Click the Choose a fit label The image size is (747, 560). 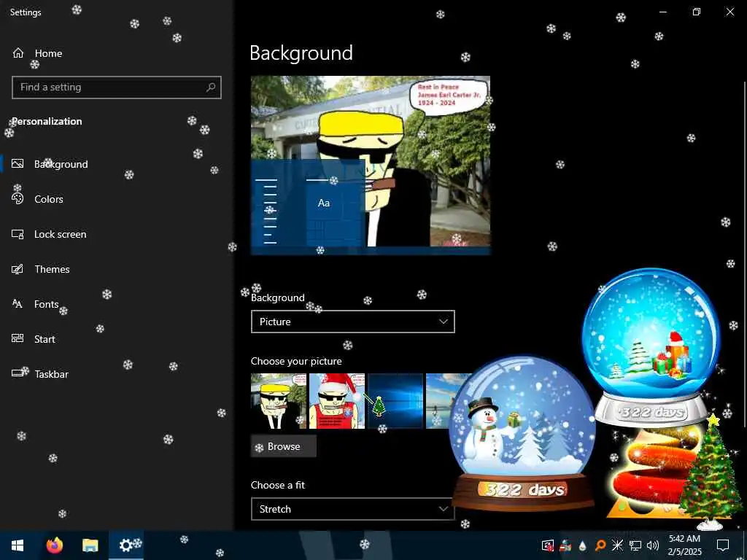coord(278,485)
